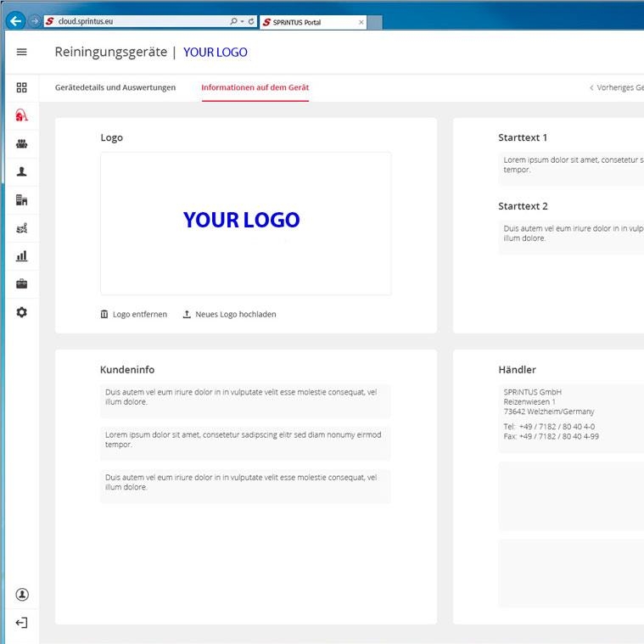
Task: Click the single person sidebar icon
Action: [x=21, y=171]
